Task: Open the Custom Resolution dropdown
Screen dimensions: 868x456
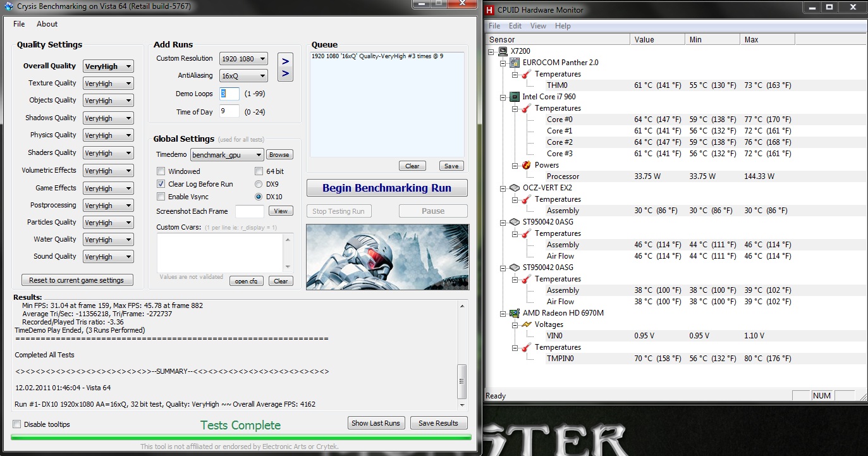Action: (x=243, y=59)
